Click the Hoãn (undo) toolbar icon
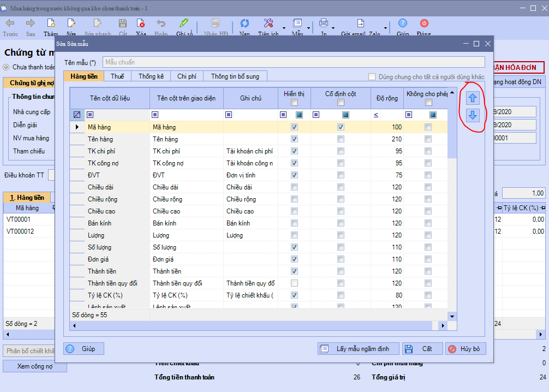Screen dimensions: 549x392 tap(161, 23)
